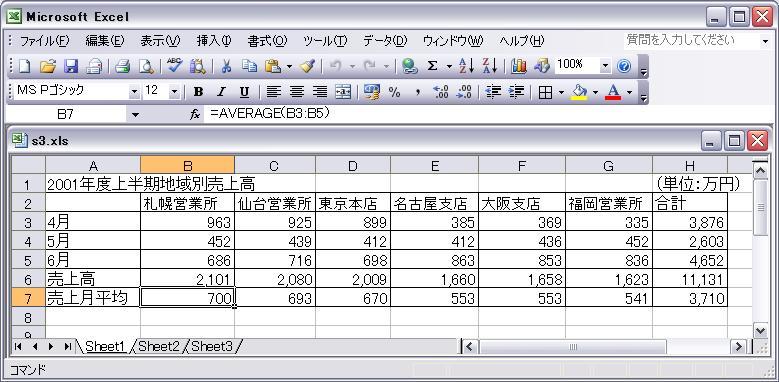Viewport: 779px width, 382px height.
Task: Open the データ(D) menu
Action: pos(385,41)
